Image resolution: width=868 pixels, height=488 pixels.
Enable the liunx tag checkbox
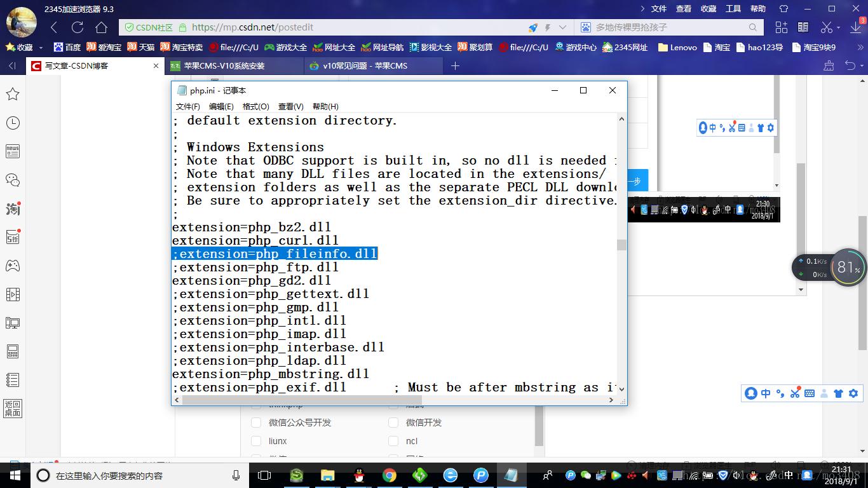tap(256, 441)
